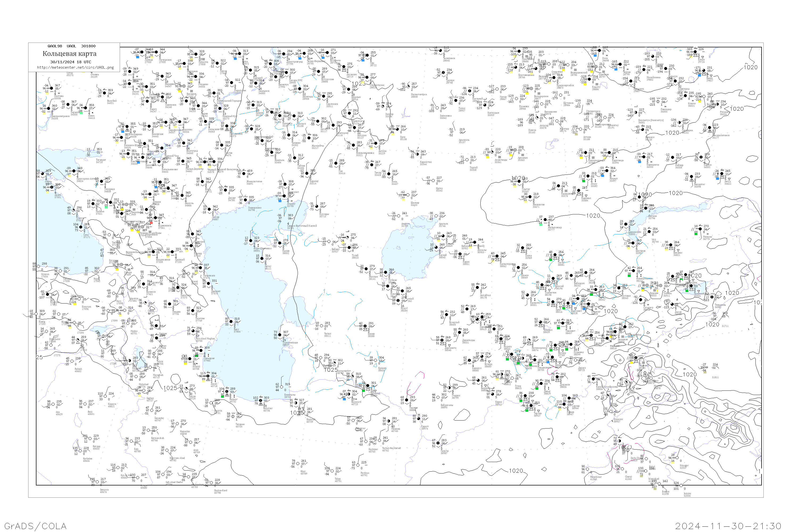Click the GrADS/COLA label at bottom left
This screenshot has height=532, width=798.
coord(35,526)
